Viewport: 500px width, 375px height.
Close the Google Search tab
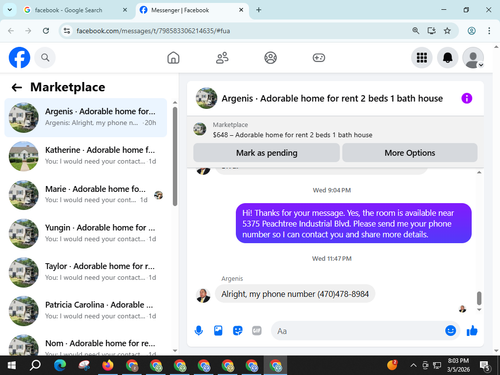[x=125, y=10]
